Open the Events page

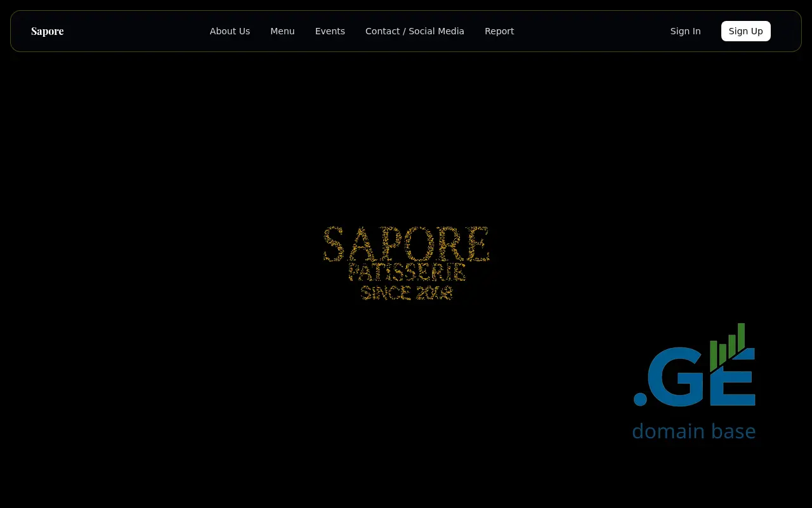(330, 31)
